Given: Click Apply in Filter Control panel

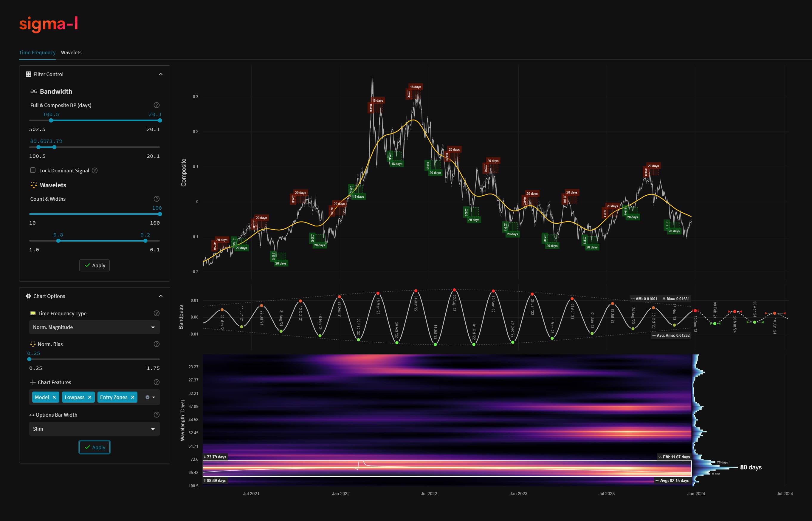Looking at the screenshot, I should pos(94,266).
